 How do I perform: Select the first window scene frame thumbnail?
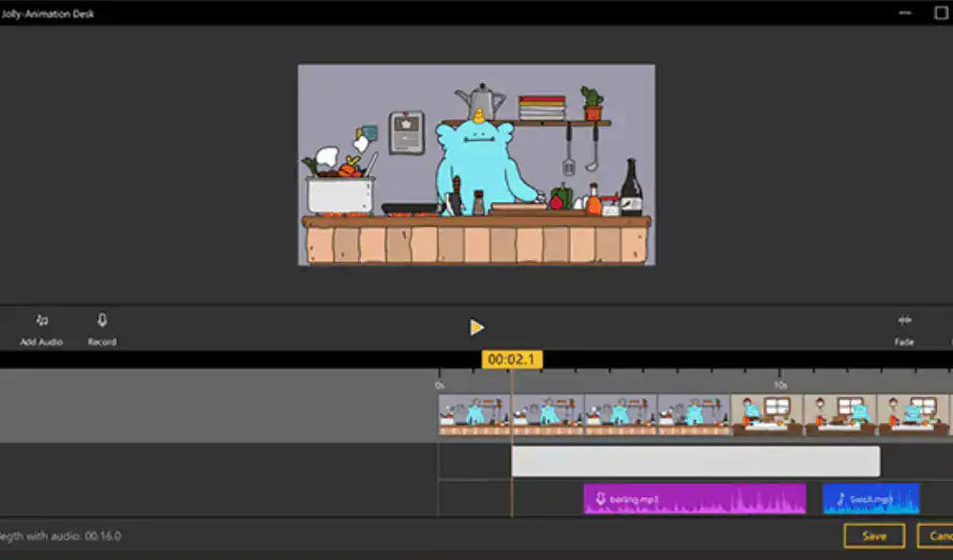[x=767, y=414]
